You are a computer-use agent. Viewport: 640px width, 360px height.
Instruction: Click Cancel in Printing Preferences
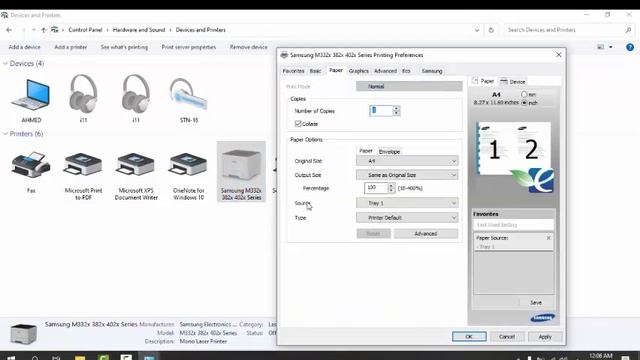pyautogui.click(x=507, y=337)
